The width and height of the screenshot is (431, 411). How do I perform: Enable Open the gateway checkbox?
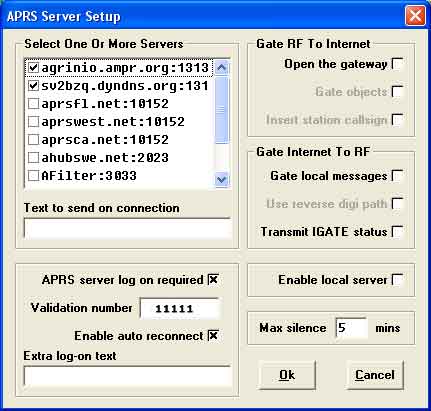[x=397, y=64]
